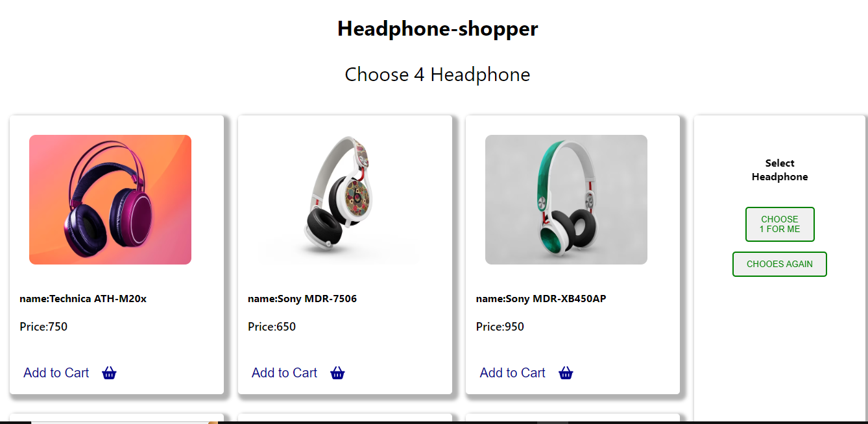Viewport: 868px width, 424px height.
Task: Click the Select Headphone sidebar heading
Action: coord(780,170)
